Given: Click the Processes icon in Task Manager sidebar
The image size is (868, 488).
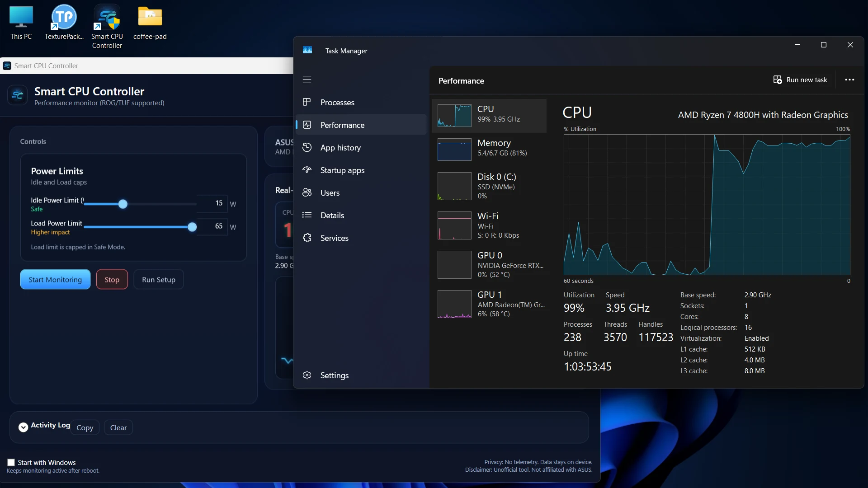Looking at the screenshot, I should click(x=307, y=102).
